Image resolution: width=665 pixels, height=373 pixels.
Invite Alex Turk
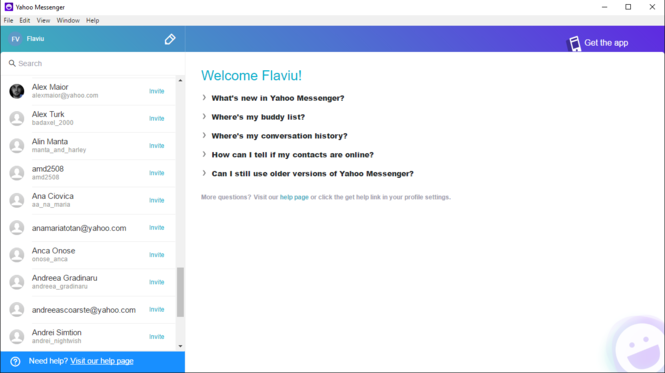[x=156, y=118]
